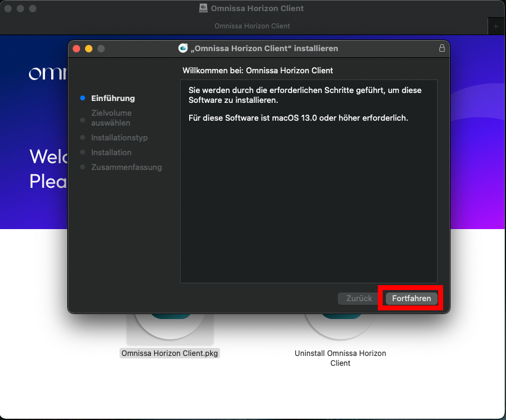
Task: Click the gray dot next to Installation
Action: [x=83, y=153]
